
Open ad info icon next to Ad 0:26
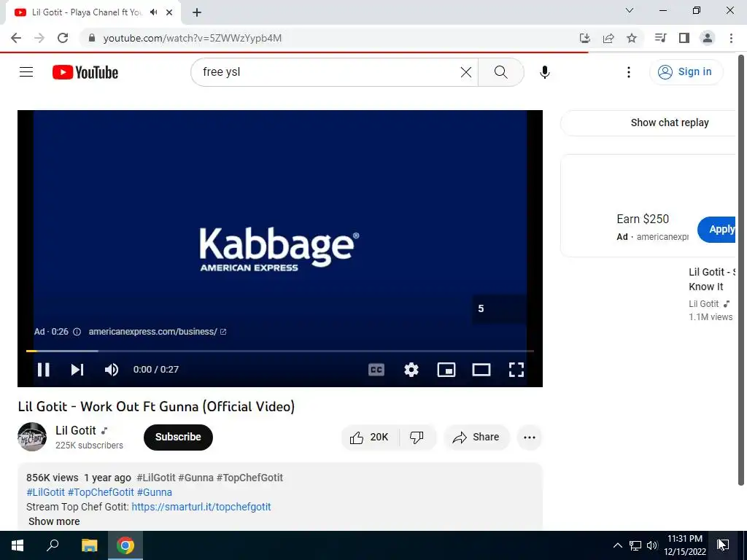coord(77,332)
